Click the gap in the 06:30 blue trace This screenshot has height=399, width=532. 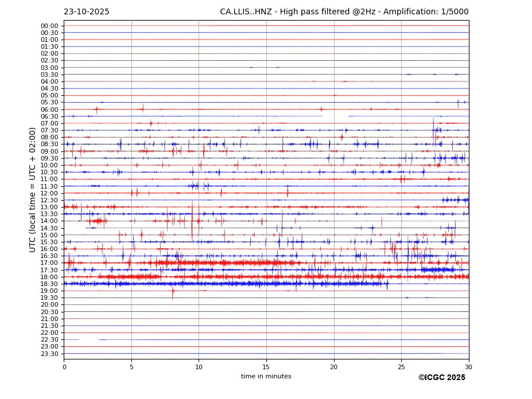(335, 116)
